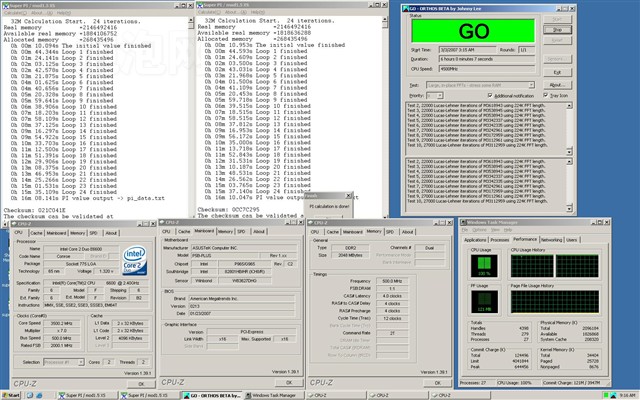Switch to Task Manager Networking tab

[551, 240]
